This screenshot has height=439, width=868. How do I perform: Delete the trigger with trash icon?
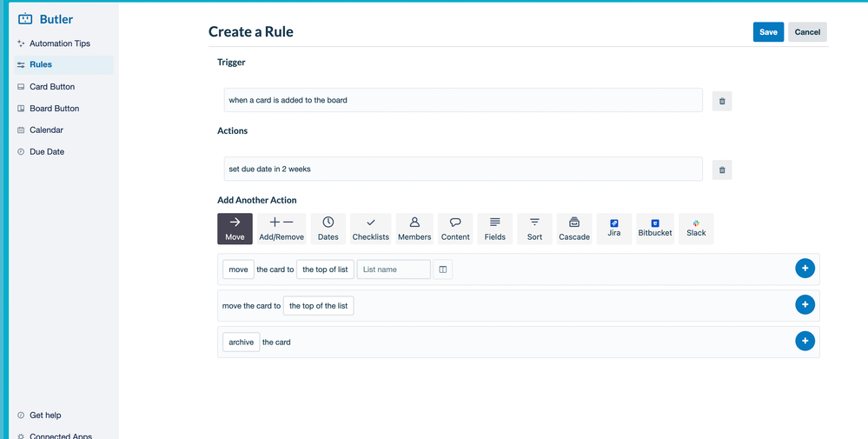click(x=722, y=101)
